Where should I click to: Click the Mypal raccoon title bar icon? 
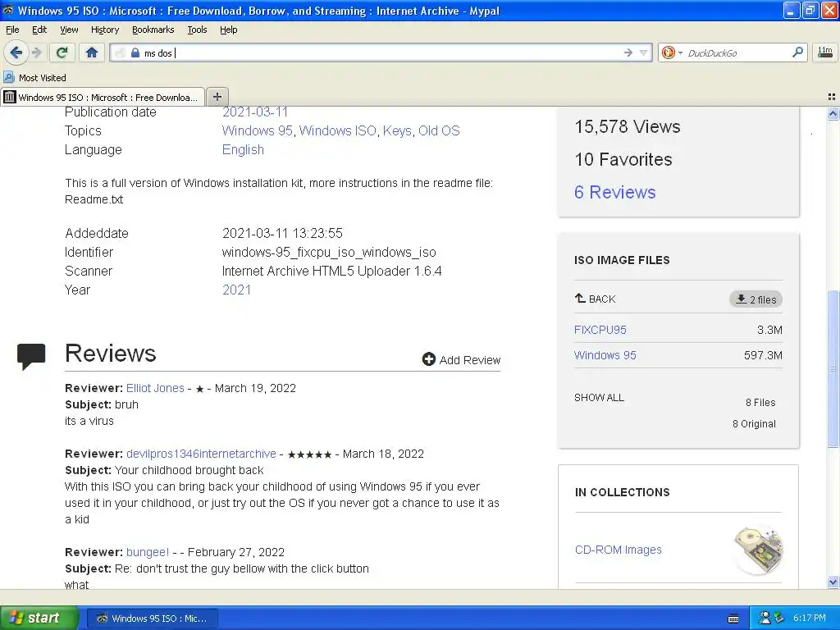pos(8,10)
